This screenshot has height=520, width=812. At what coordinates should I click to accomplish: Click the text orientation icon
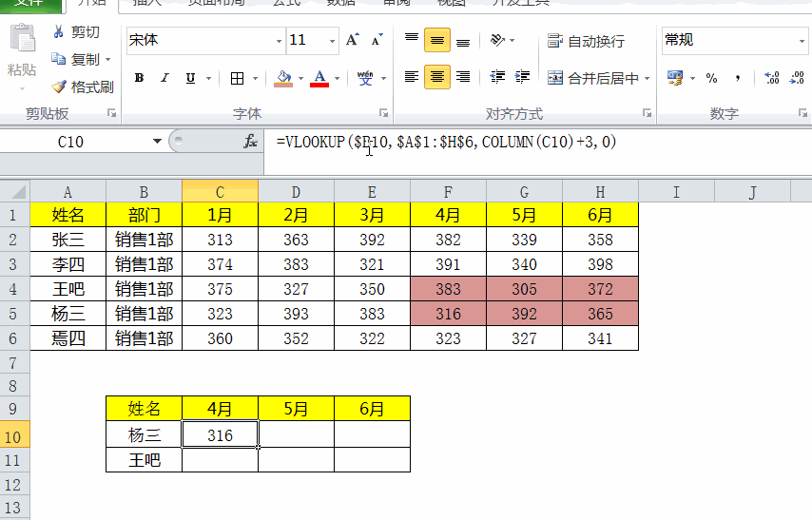click(497, 40)
